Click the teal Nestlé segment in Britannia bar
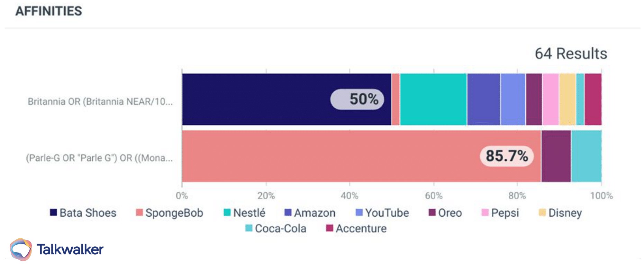 tap(433, 99)
